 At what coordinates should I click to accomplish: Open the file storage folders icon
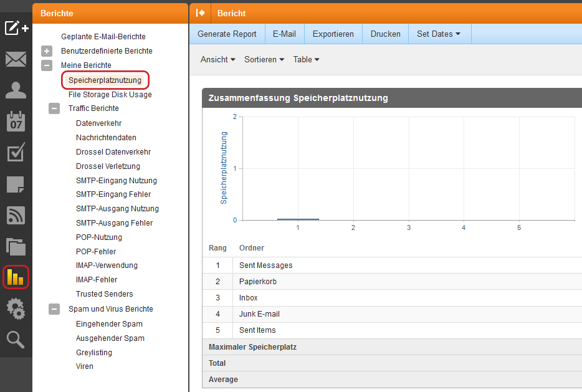coord(16,246)
